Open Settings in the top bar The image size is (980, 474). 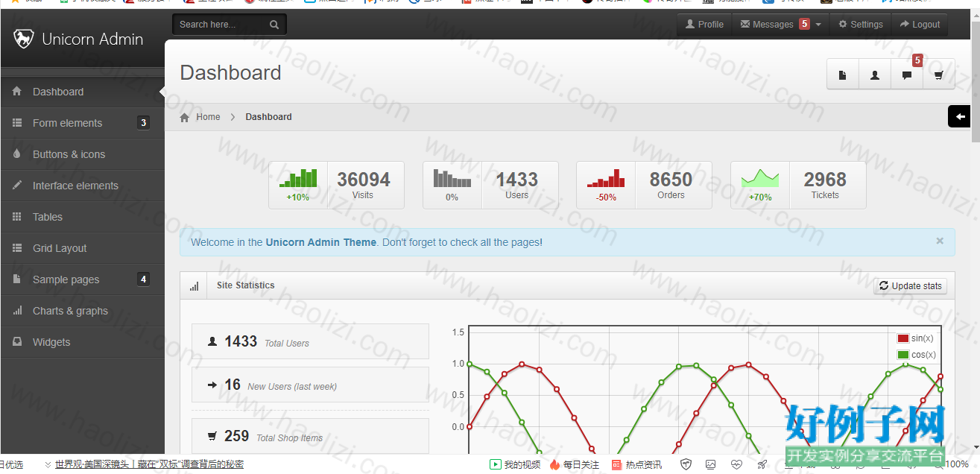pyautogui.click(x=861, y=25)
